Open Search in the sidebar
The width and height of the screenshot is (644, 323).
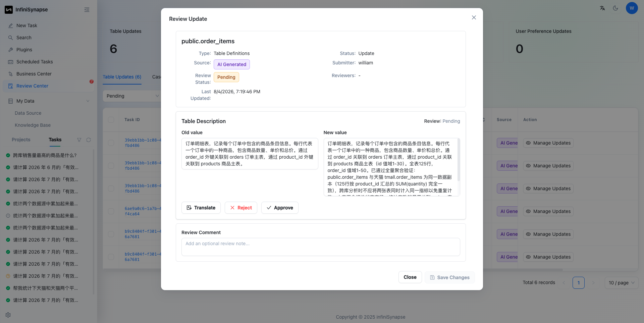tap(24, 38)
